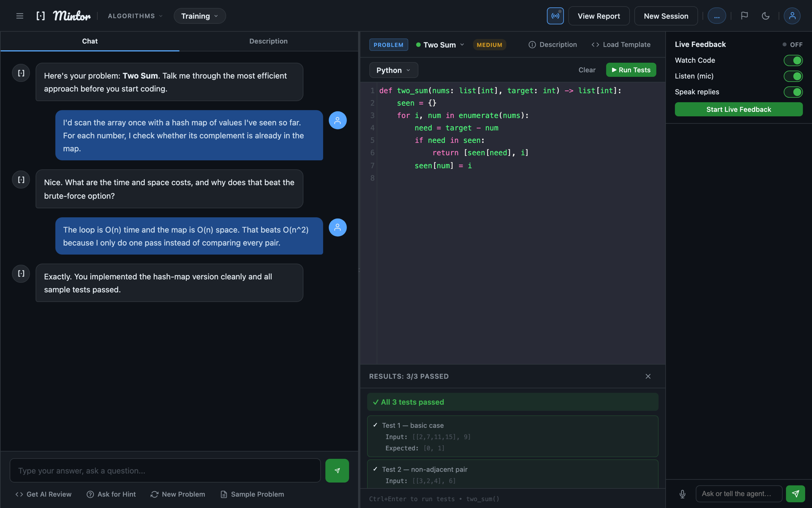812x508 pixels.
Task: Switch to the Chat tab
Action: point(90,41)
